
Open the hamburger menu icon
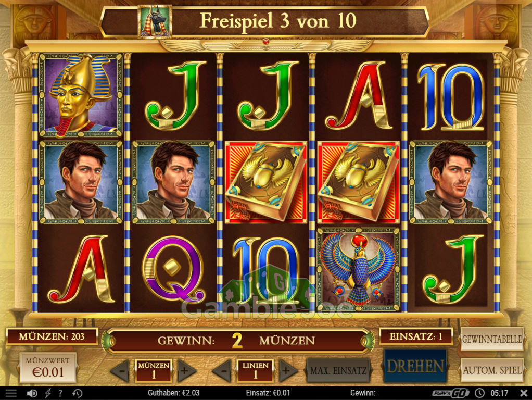[11, 393]
